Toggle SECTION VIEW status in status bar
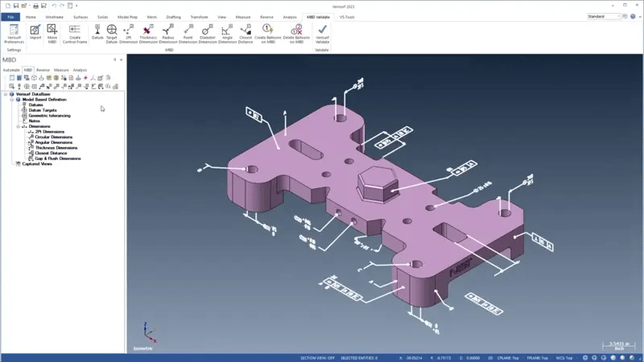The image size is (644, 362). (x=317, y=357)
